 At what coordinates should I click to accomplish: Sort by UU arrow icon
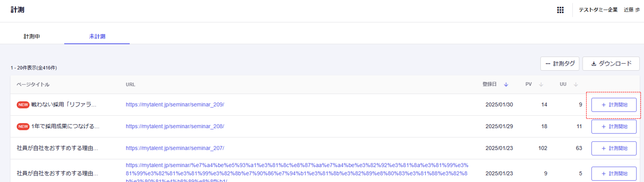pos(576,84)
